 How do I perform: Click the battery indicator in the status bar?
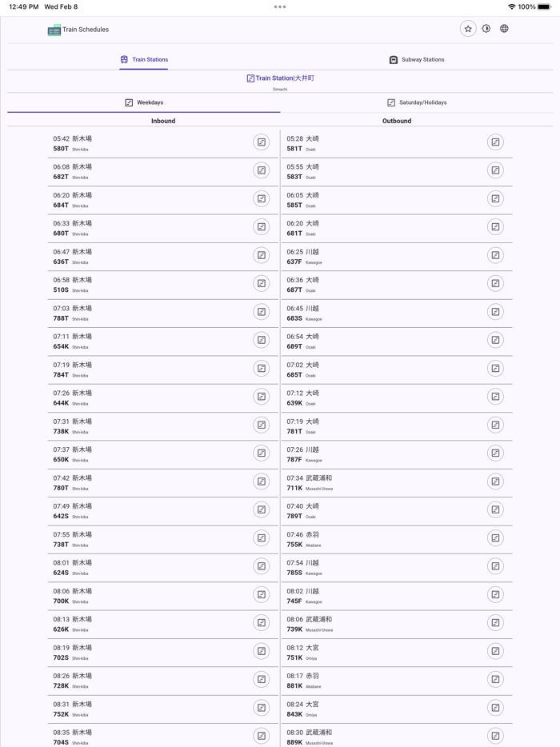(545, 6)
